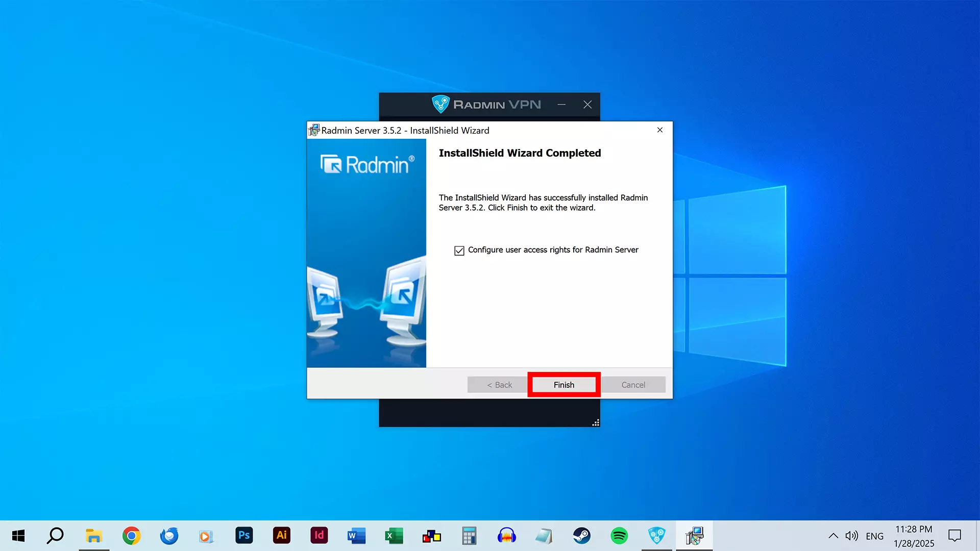
Task: Open Spotify from the taskbar
Action: (619, 535)
